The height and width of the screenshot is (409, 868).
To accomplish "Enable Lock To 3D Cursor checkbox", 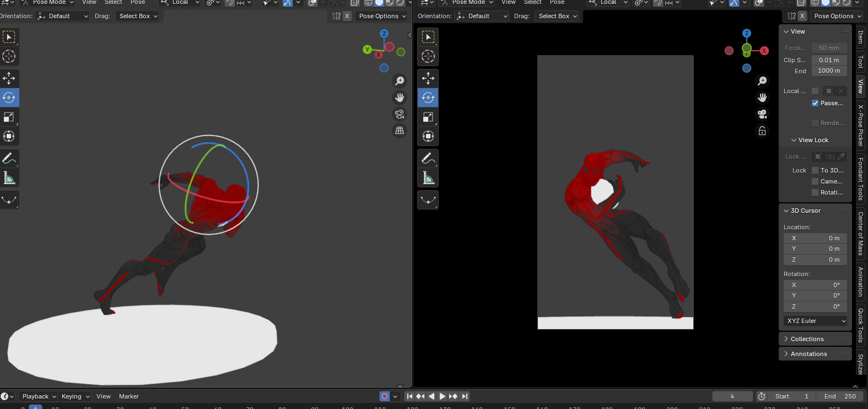I will [815, 170].
